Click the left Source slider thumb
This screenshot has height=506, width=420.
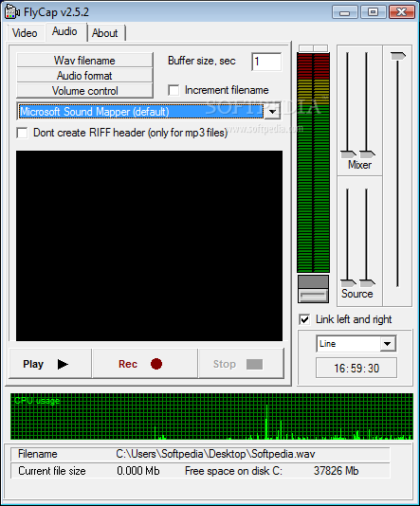click(x=348, y=283)
